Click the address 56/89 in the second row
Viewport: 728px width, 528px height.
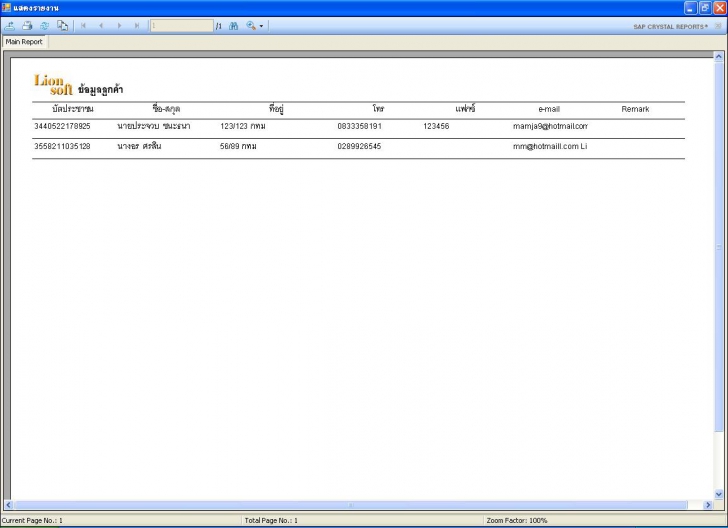[x=238, y=146]
